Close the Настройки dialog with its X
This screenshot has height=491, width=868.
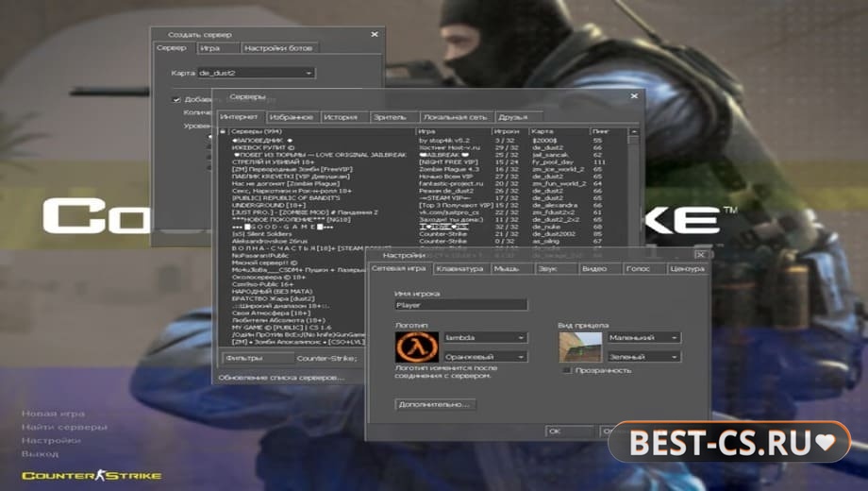[701, 255]
